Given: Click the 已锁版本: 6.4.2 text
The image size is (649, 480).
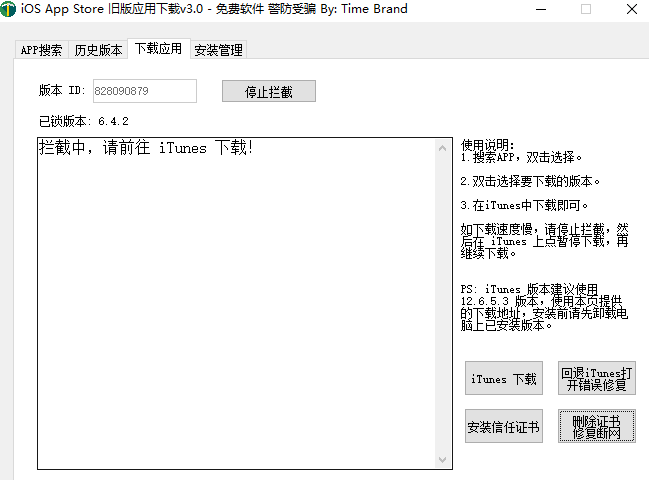Looking at the screenshot, I should (84, 121).
